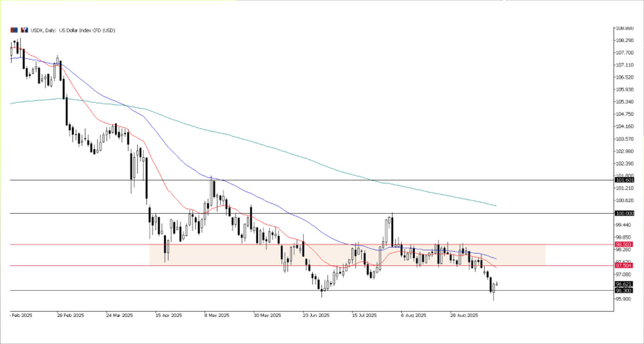This screenshot has height=344, width=644.
Task: Click the 28 Aug 2025 date label
Action: (464, 315)
